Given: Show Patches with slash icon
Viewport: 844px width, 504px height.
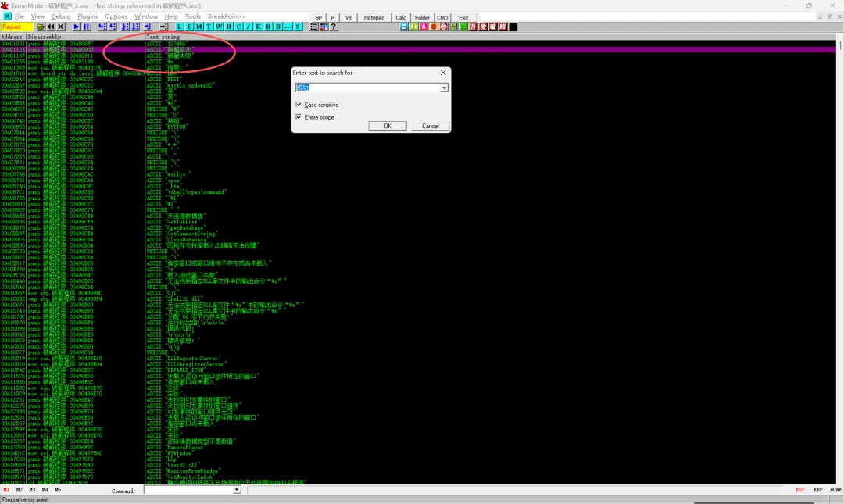Looking at the screenshot, I should (249, 27).
